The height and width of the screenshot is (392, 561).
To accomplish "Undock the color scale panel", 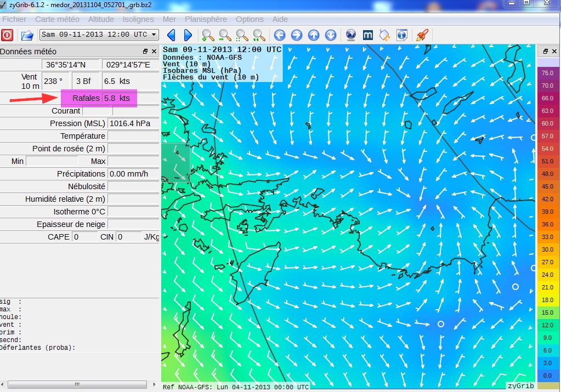I will 546,52.
